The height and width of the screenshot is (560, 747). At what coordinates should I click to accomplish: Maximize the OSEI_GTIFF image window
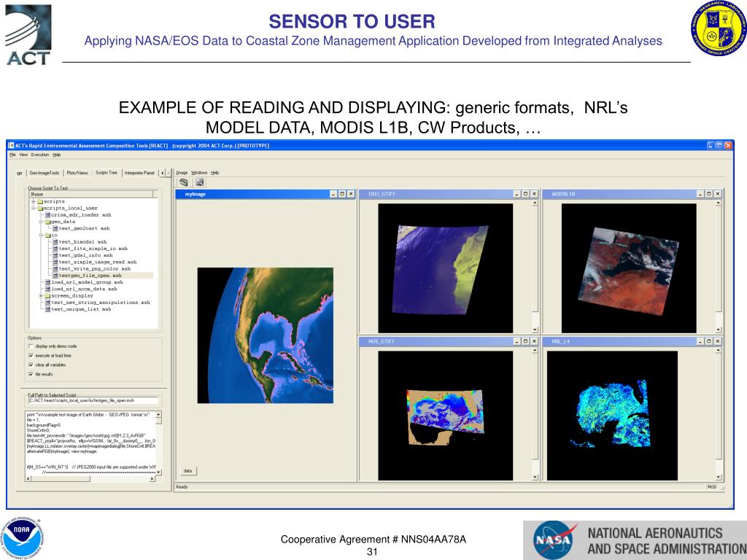(525, 194)
